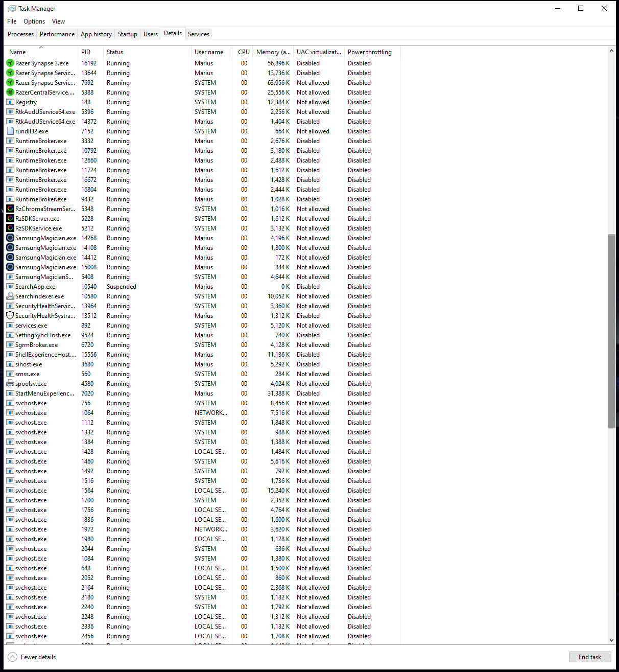Click SamsungMagician.exe icon with PID 15008
The image size is (619, 672).
(x=10, y=267)
